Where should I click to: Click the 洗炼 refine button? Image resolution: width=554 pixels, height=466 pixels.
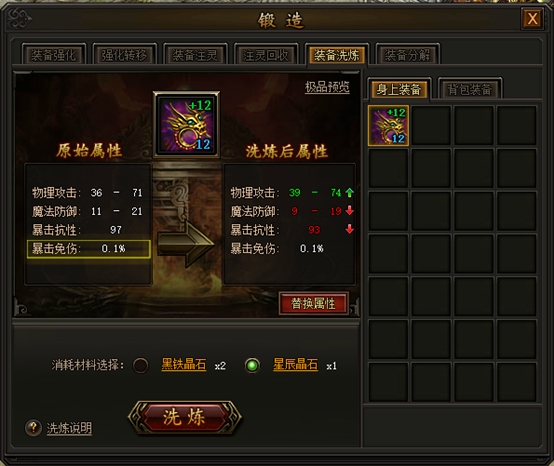coord(184,417)
